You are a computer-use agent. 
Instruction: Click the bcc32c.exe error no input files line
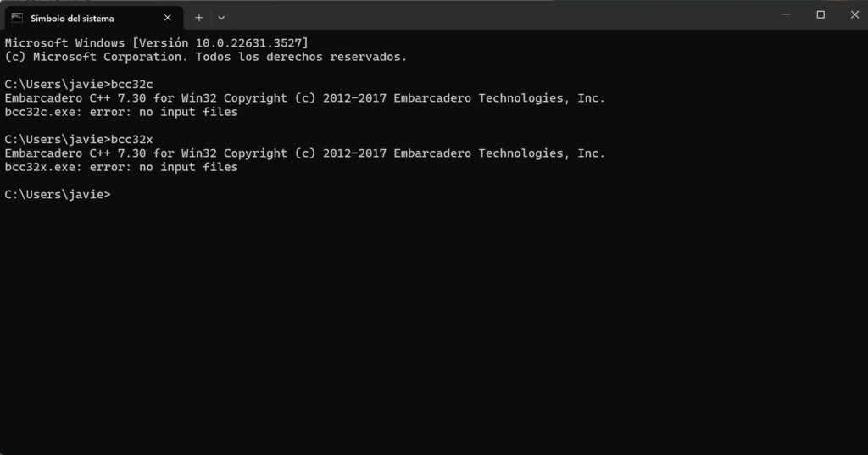click(121, 112)
